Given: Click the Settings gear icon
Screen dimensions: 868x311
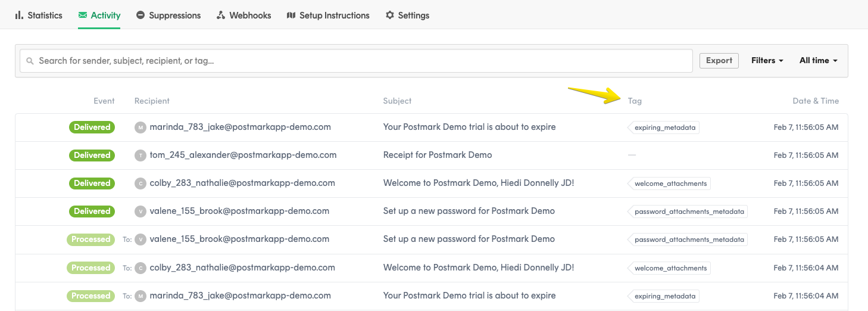Looking at the screenshot, I should (390, 15).
